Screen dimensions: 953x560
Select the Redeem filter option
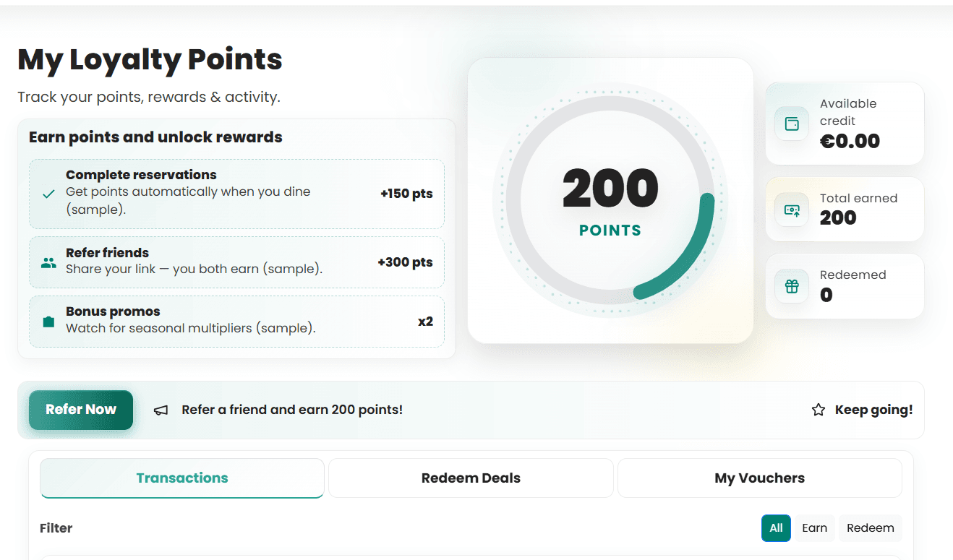point(870,528)
